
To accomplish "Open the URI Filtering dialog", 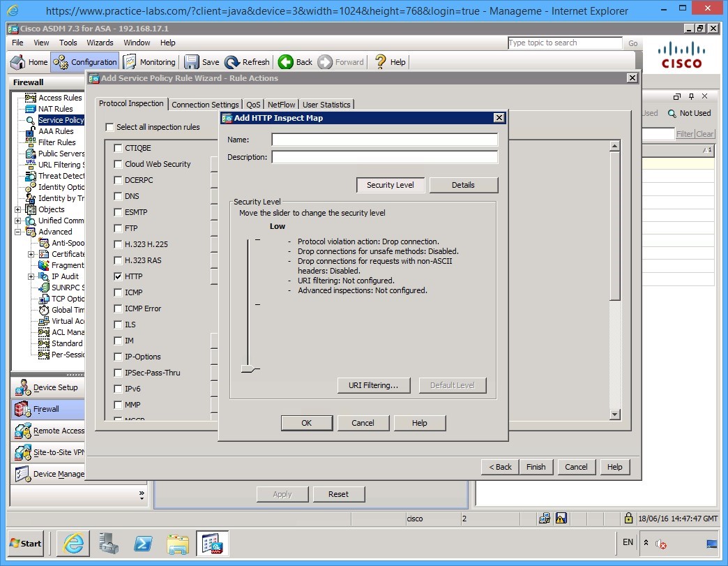I will [374, 385].
